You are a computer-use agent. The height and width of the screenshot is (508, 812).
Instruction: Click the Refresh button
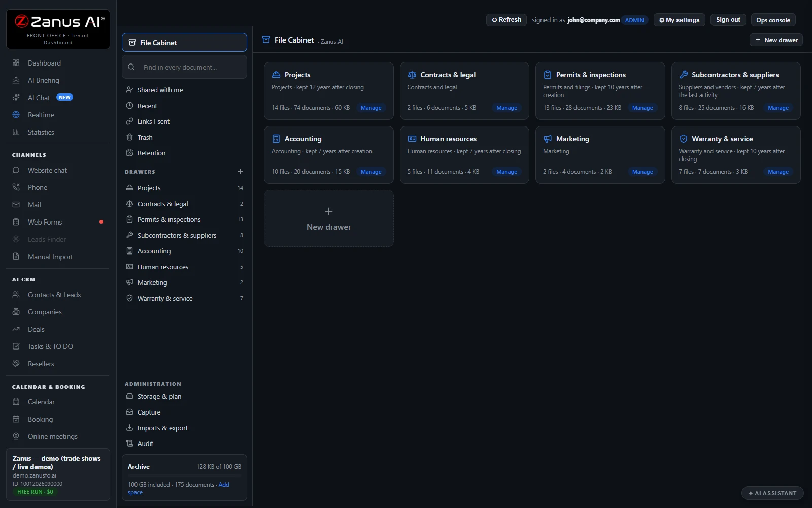coord(506,20)
